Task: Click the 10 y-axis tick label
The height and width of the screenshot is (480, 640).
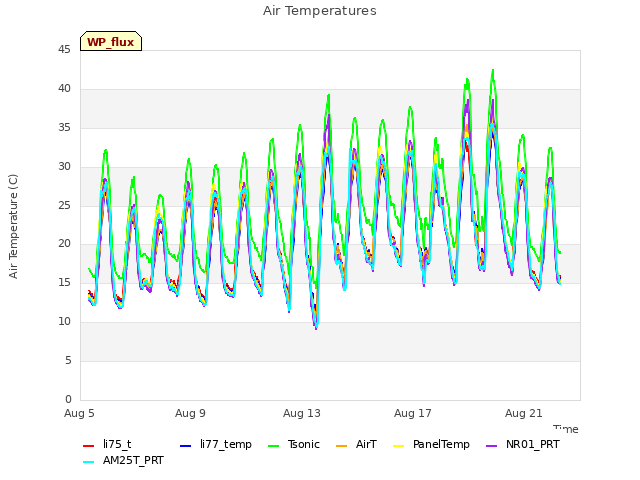Action: click(64, 322)
